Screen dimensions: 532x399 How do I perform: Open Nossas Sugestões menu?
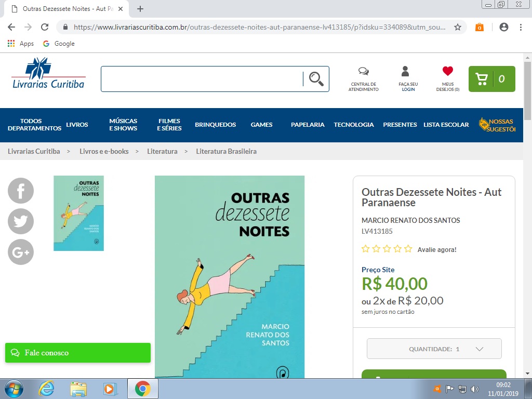497,125
